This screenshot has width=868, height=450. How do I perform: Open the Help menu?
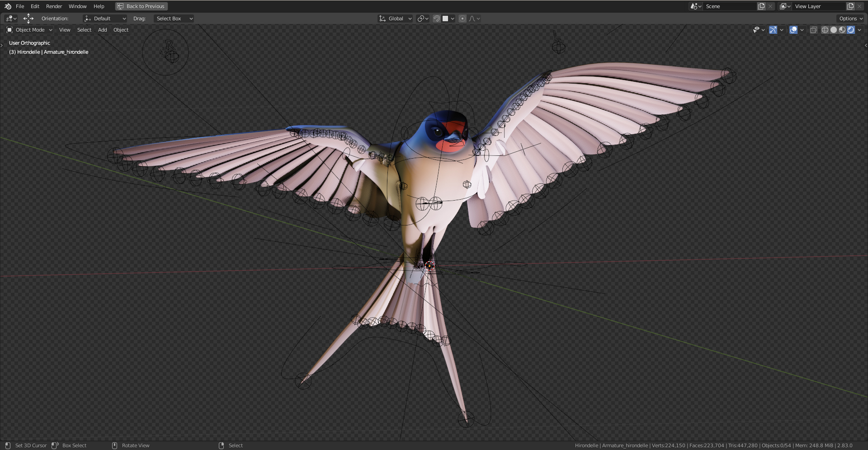point(99,6)
